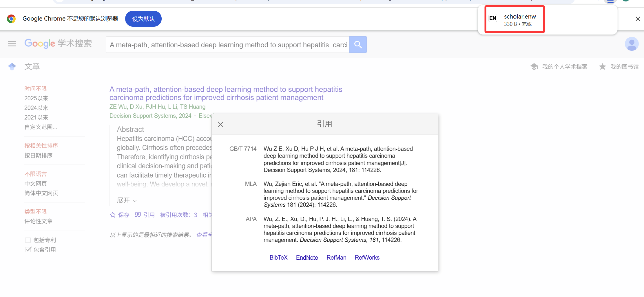Select the GB/T 7714 citation text
Image resolution: width=644 pixels, height=297 pixels.
pos(338,159)
